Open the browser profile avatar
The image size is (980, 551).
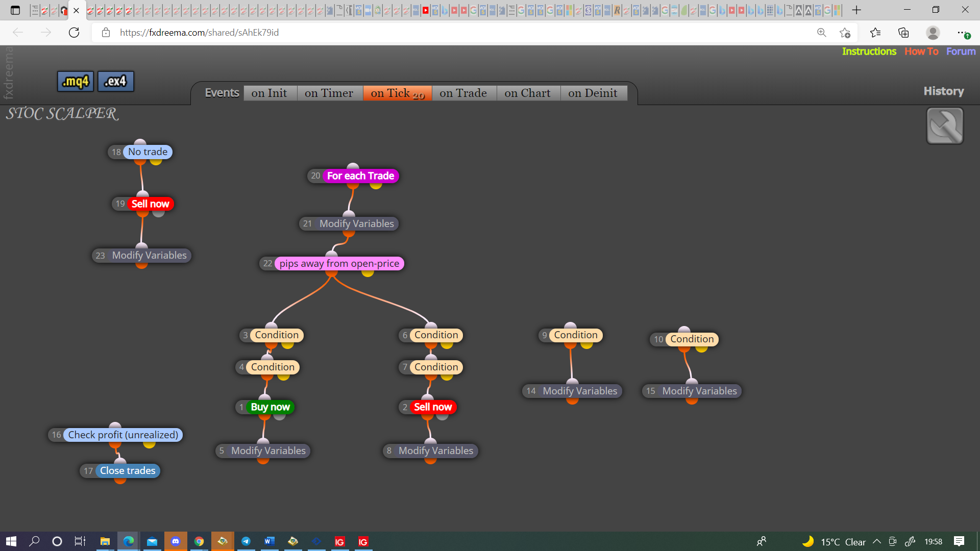pos(933,33)
